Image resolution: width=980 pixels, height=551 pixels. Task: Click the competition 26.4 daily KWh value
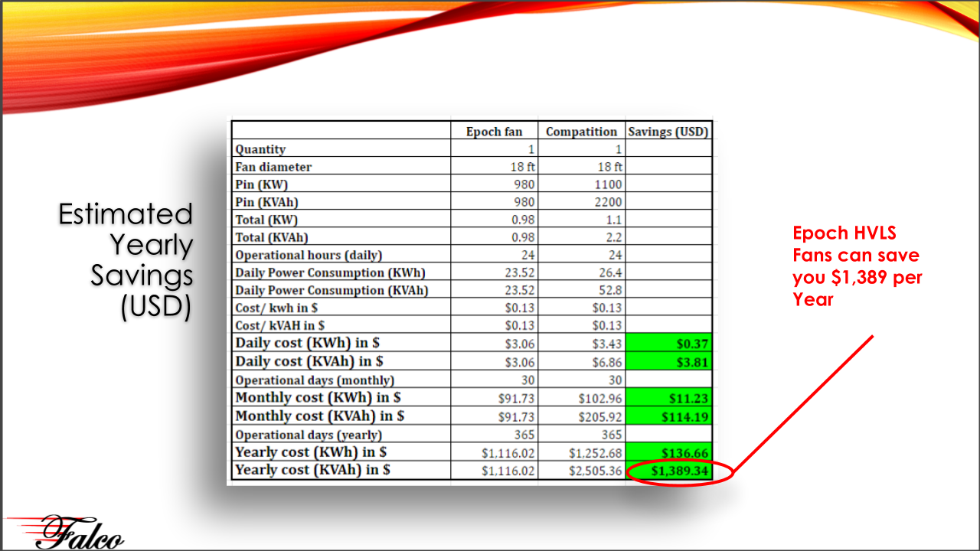point(610,272)
